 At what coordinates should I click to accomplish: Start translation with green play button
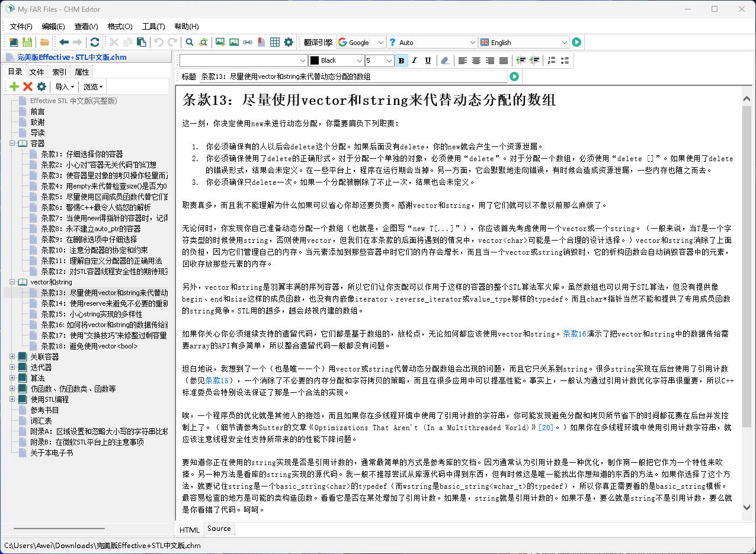coord(576,42)
